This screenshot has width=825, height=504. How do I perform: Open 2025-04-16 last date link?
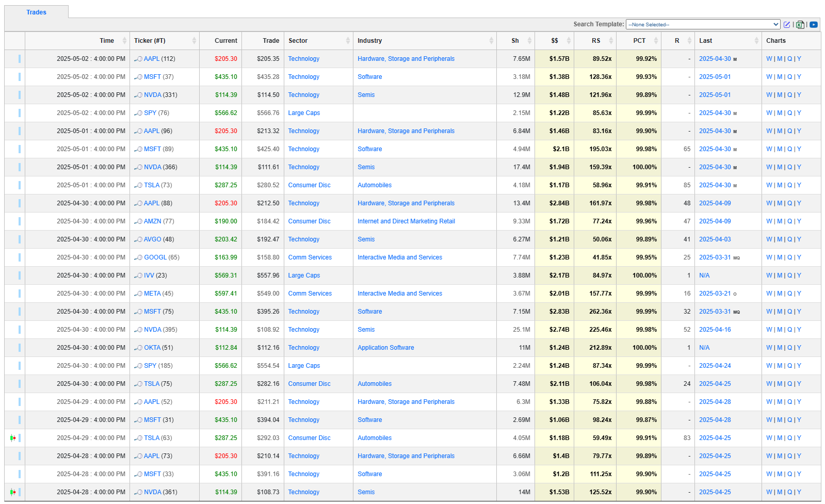click(715, 330)
